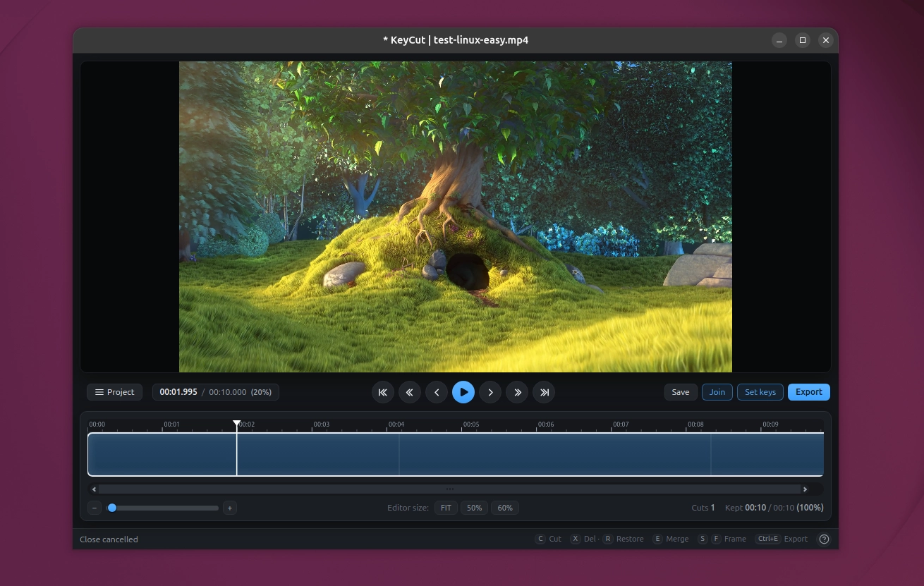
Task: Click the E Merge shortcut hint
Action: [671, 539]
